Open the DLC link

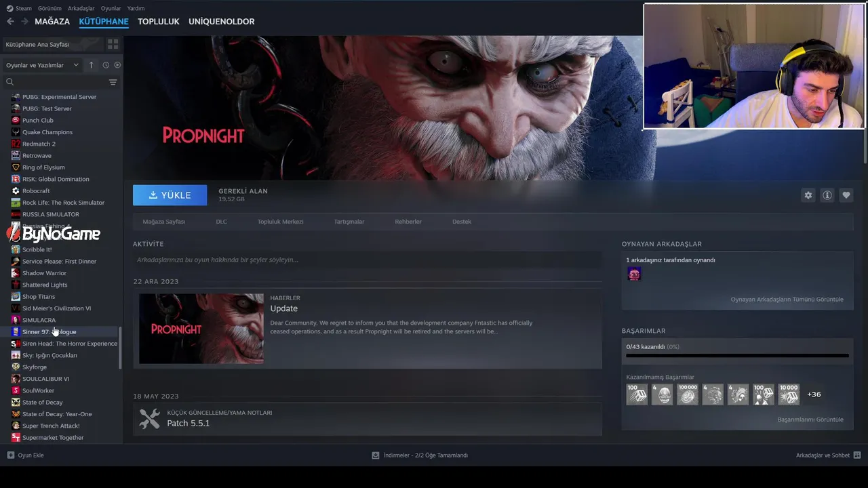pos(221,222)
